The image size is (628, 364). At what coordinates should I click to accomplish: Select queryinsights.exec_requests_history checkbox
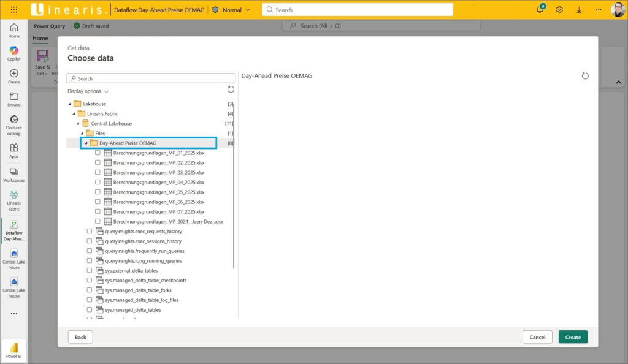coord(90,231)
